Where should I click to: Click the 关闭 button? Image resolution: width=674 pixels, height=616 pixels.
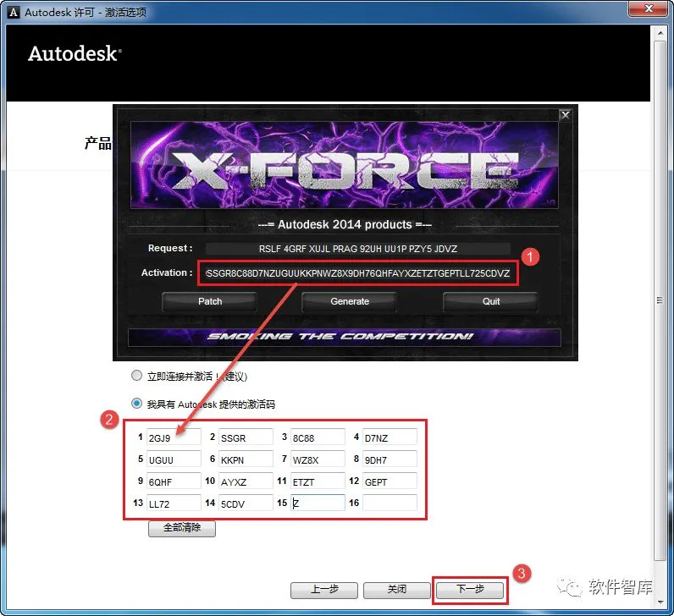(x=396, y=590)
